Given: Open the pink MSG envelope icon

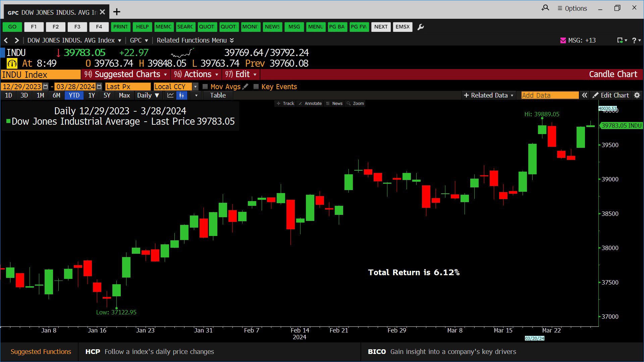Looking at the screenshot, I should point(563,41).
